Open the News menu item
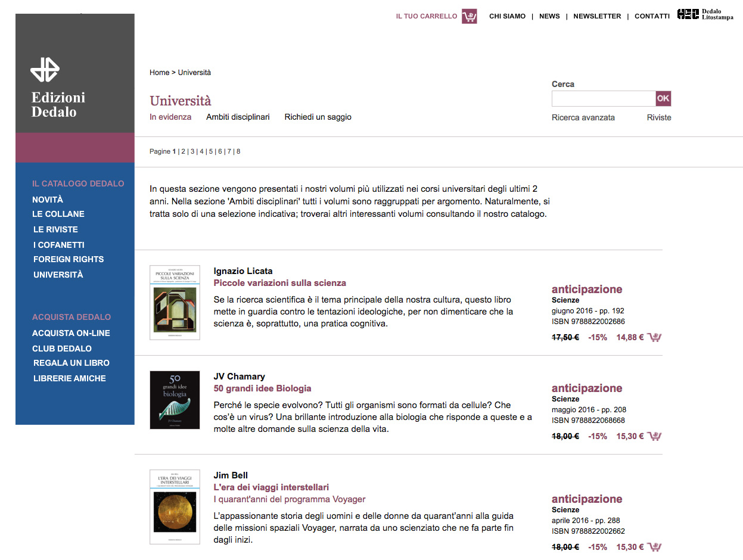 click(x=549, y=16)
